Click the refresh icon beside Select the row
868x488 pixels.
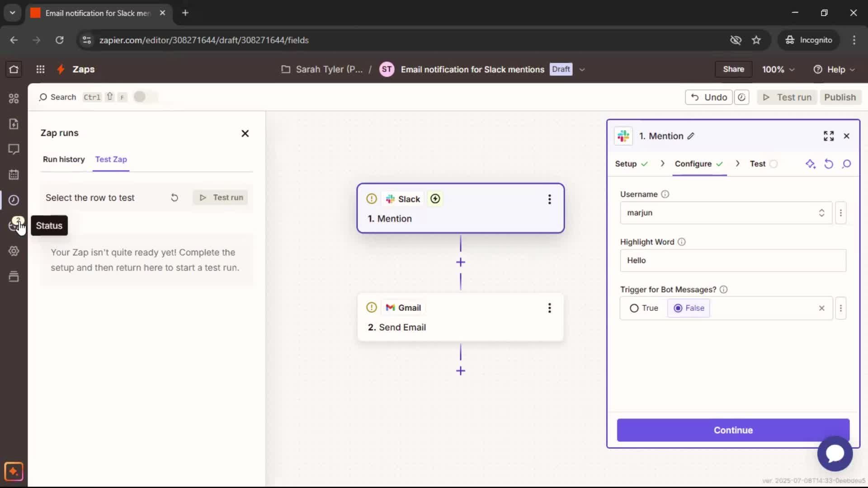point(175,197)
